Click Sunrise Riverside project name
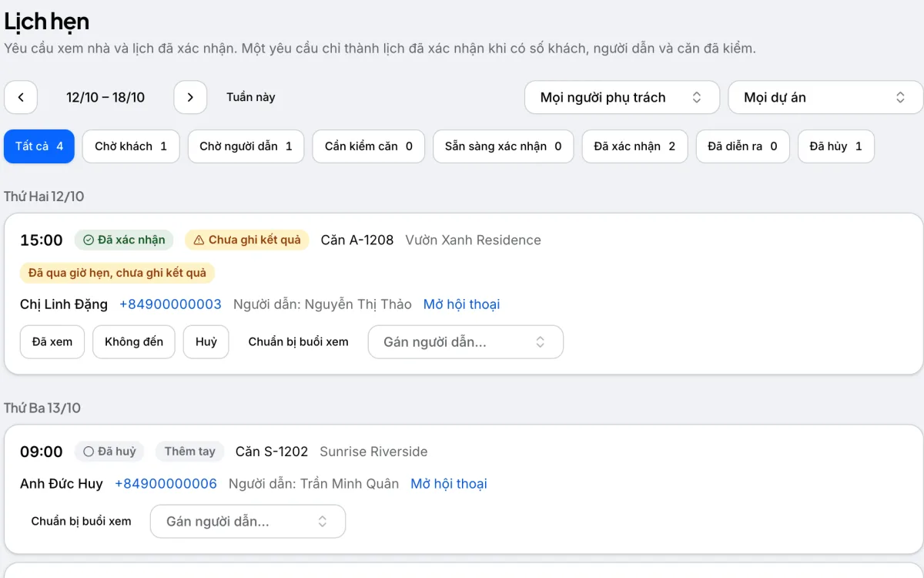The height and width of the screenshot is (578, 924). (x=373, y=452)
